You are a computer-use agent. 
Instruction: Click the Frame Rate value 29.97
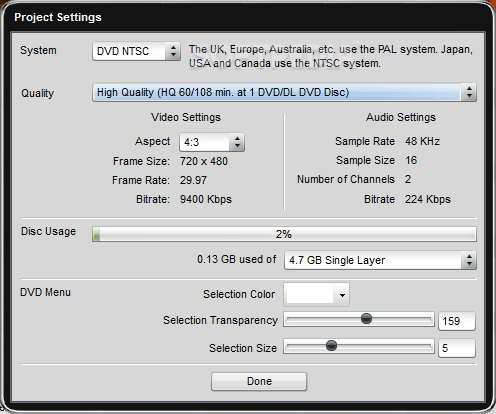pyautogui.click(x=193, y=180)
